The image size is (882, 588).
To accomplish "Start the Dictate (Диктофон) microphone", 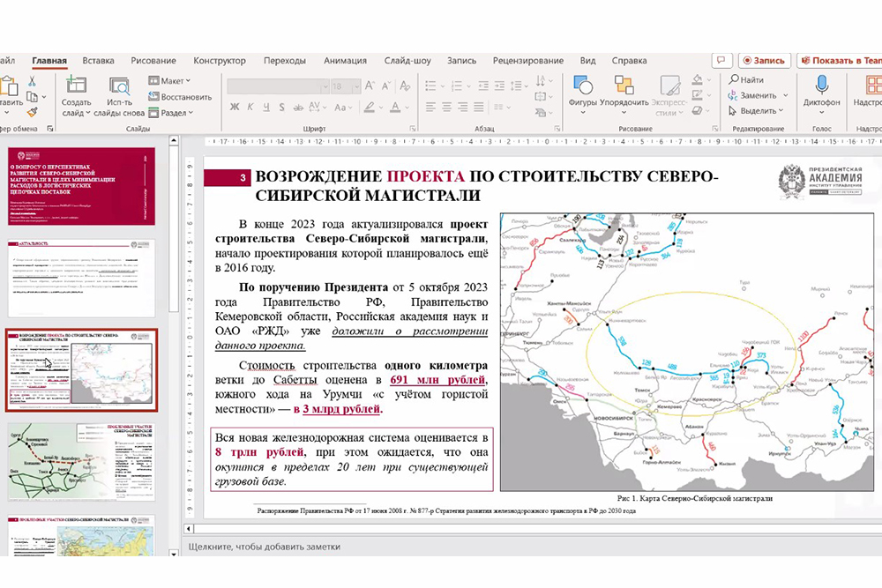I will coord(821,86).
